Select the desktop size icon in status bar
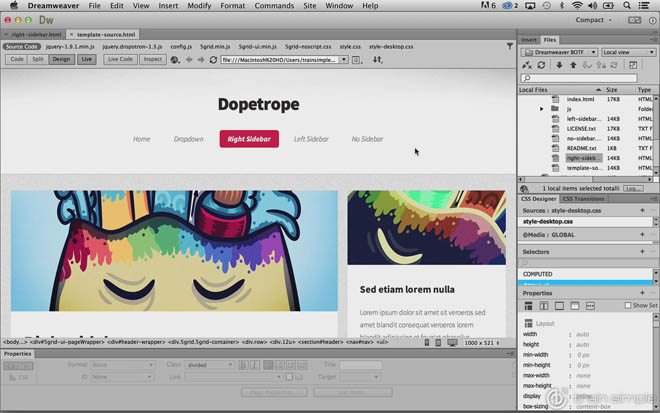Image resolution: width=660 pixels, height=413 pixels. [452, 343]
